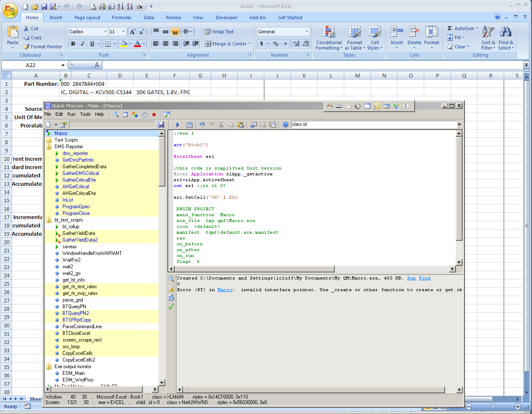
Task: Select the dms_reporter macro in the list
Action: coord(75,153)
